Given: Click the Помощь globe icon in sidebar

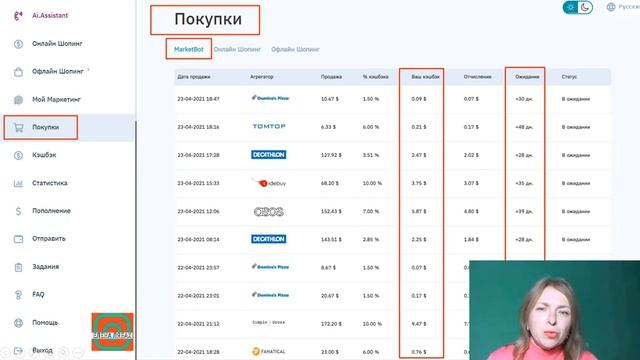Looking at the screenshot, I should click(x=18, y=323).
